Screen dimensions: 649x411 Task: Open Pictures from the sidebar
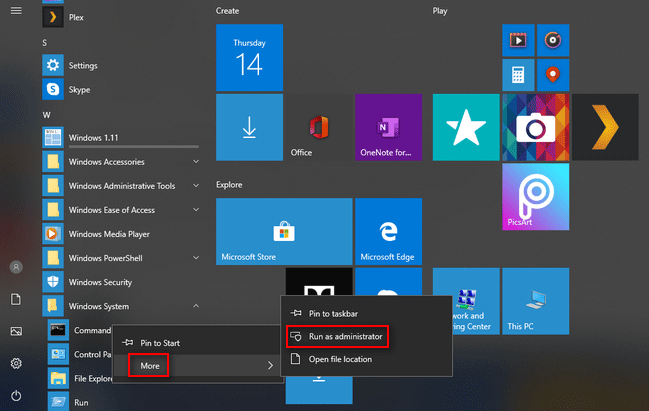coord(16,331)
